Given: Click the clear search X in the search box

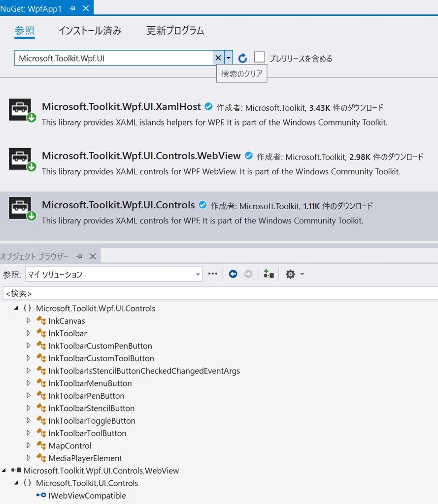Looking at the screenshot, I should point(217,58).
